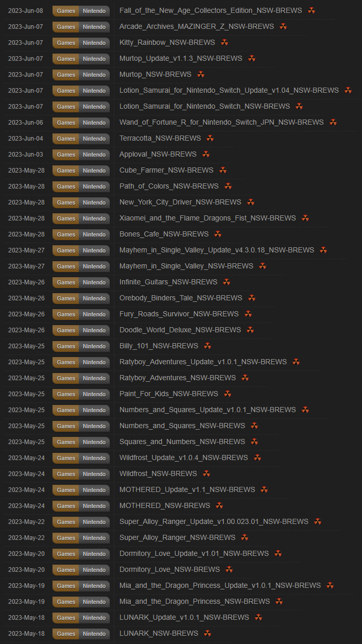362x644 pixels.
Task: Open Mia_and_the_Dragon_Princess_NSW-BREWS base release
Action: point(195,601)
